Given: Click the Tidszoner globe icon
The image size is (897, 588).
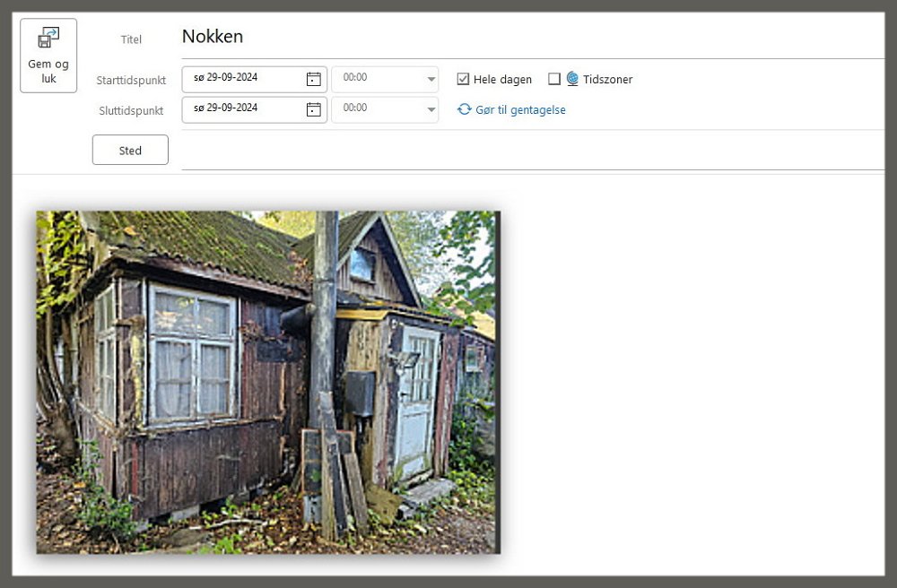Looking at the screenshot, I should [572, 79].
